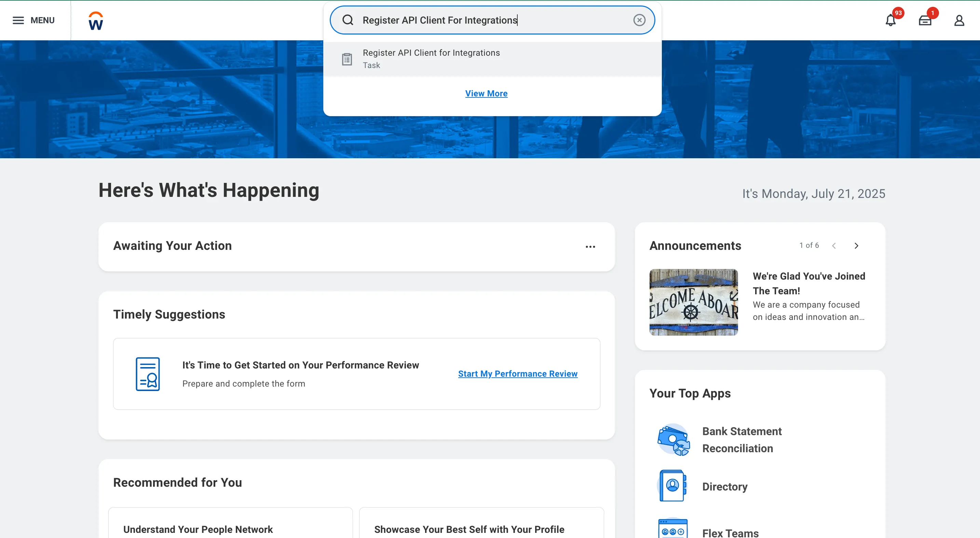The image size is (980, 538).
Task: Clear the search field with the X icon
Action: pyautogui.click(x=639, y=20)
